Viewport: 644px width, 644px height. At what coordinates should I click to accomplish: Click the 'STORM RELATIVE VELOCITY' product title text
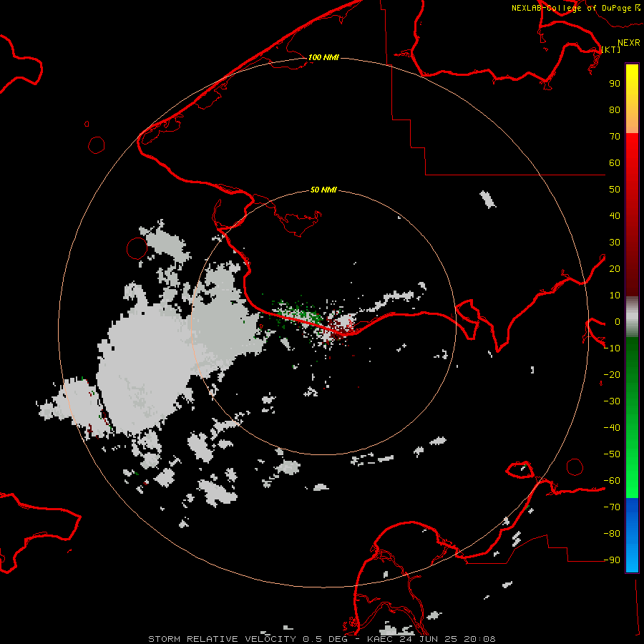tap(222, 639)
